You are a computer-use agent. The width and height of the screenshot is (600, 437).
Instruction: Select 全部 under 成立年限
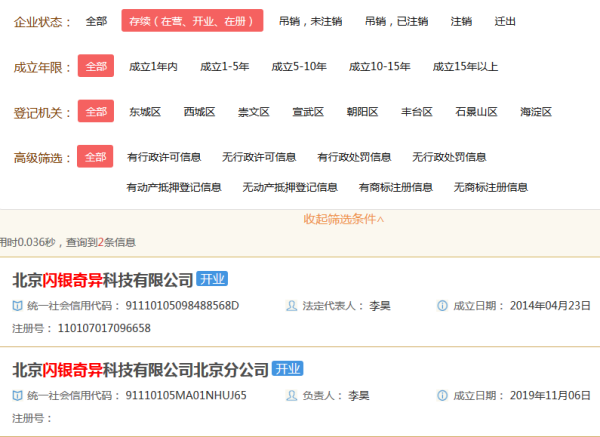(96, 66)
